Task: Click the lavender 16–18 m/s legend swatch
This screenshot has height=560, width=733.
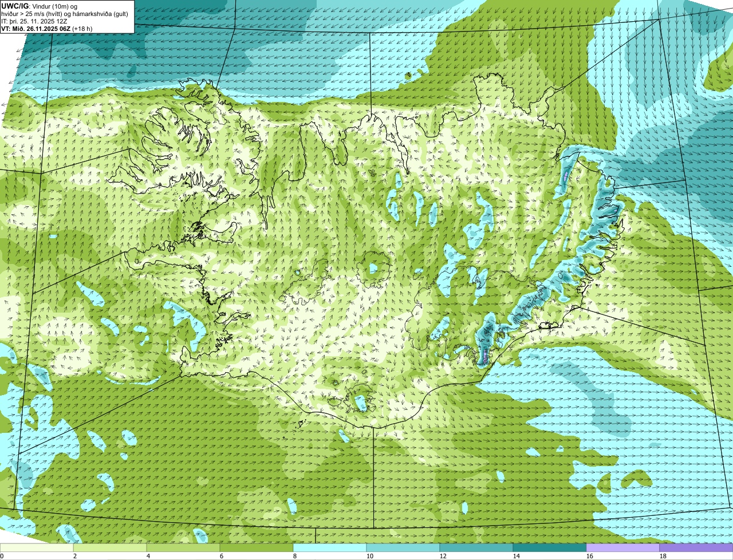Action: 623,547
